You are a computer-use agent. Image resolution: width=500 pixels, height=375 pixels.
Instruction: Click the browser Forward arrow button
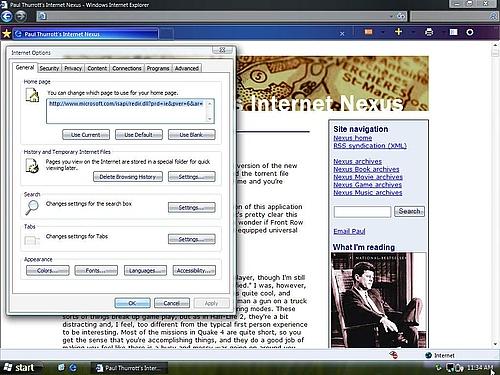coord(21,16)
